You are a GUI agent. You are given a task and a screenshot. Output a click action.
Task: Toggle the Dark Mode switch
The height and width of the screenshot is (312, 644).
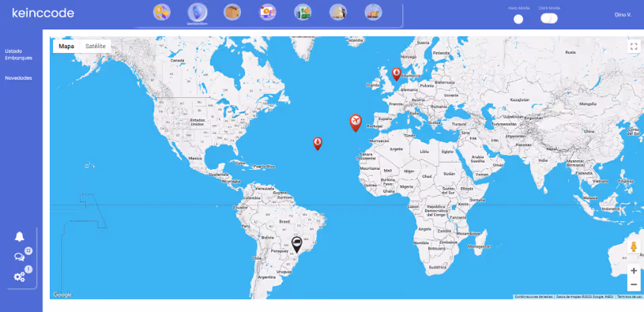(x=549, y=18)
